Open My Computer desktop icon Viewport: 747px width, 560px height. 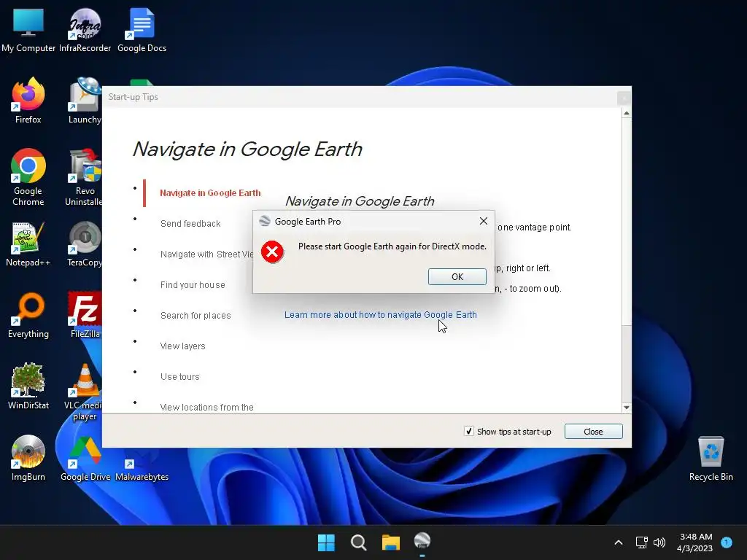pyautogui.click(x=28, y=30)
